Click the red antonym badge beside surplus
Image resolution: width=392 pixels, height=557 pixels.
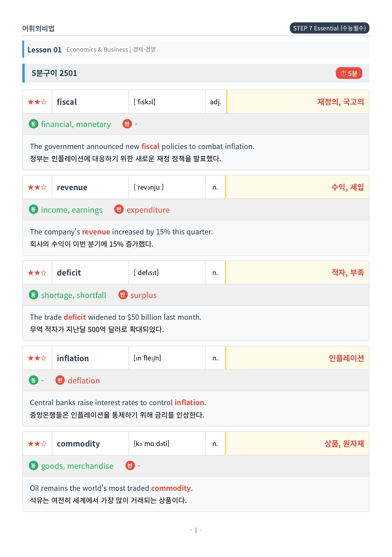[x=123, y=295]
